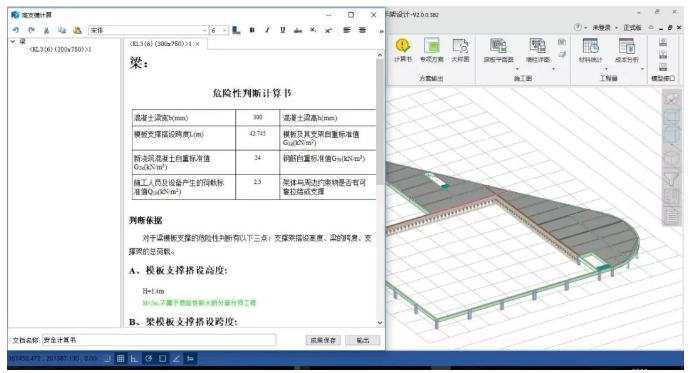The height and width of the screenshot is (373, 690).
Task: Expand the 墙柱详图 dropdown arrow
Action: click(553, 69)
